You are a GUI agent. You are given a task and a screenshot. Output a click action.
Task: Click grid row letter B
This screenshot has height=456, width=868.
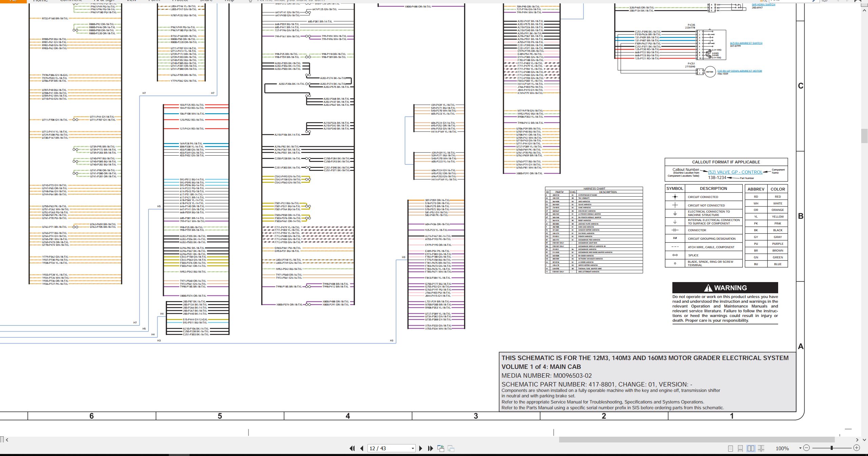(801, 216)
